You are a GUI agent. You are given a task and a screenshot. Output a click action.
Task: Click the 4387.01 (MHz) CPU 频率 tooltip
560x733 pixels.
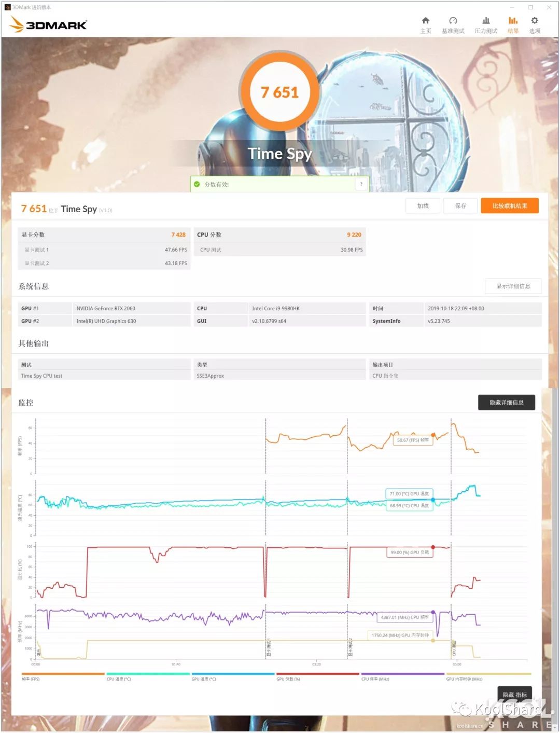coord(404,617)
